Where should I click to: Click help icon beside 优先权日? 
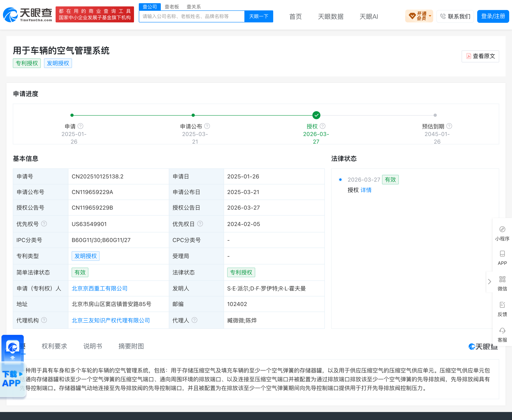pos(200,224)
